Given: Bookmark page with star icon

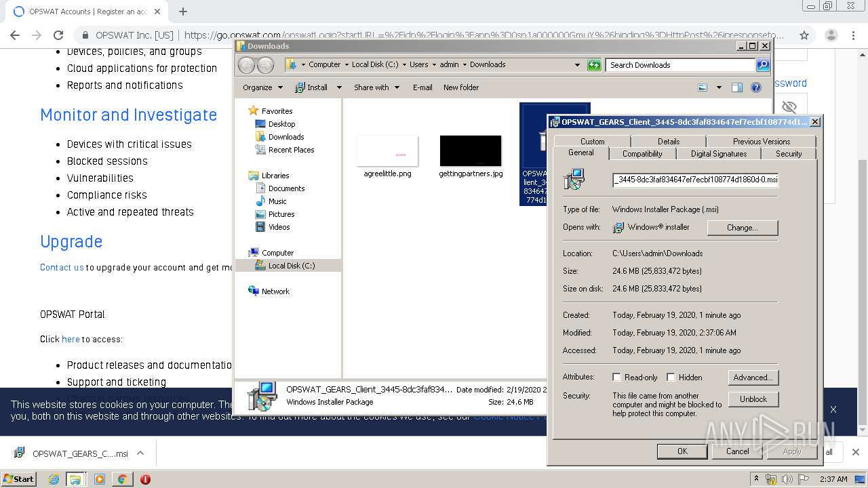Looking at the screenshot, I should [804, 35].
